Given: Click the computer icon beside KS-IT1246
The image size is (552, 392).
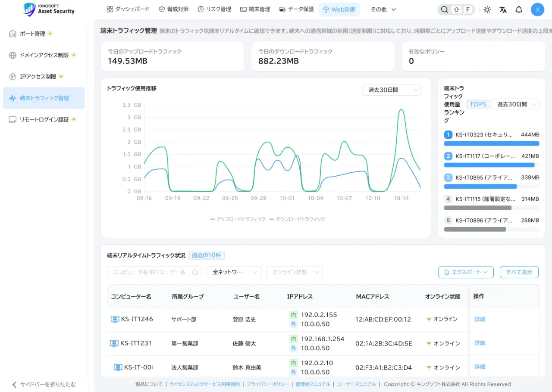Looking at the screenshot, I should [x=115, y=319].
